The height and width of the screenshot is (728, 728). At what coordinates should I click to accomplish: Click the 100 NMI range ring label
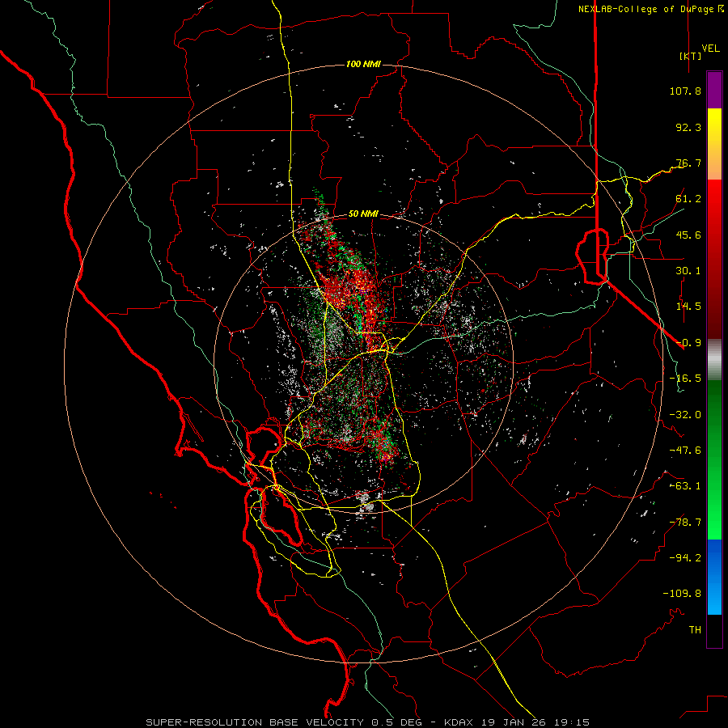(x=363, y=64)
